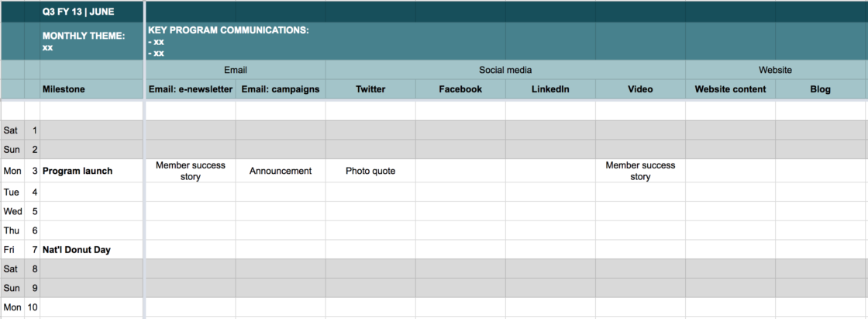The image size is (868, 319).
Task: Click the 'Website' group header
Action: point(776,70)
